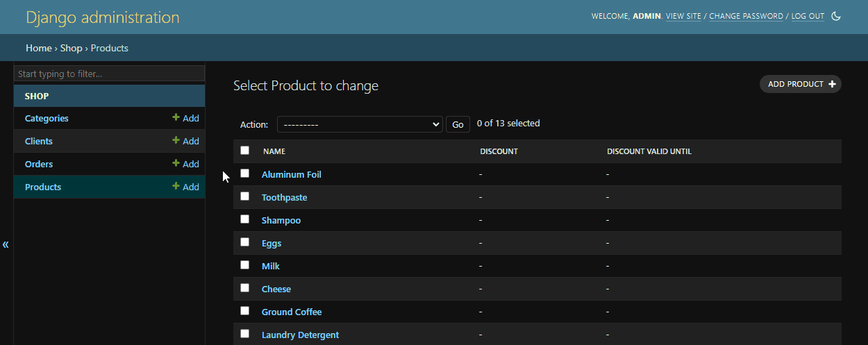Open the Action dropdown
Viewport: 868px width, 345px height.
(x=360, y=124)
